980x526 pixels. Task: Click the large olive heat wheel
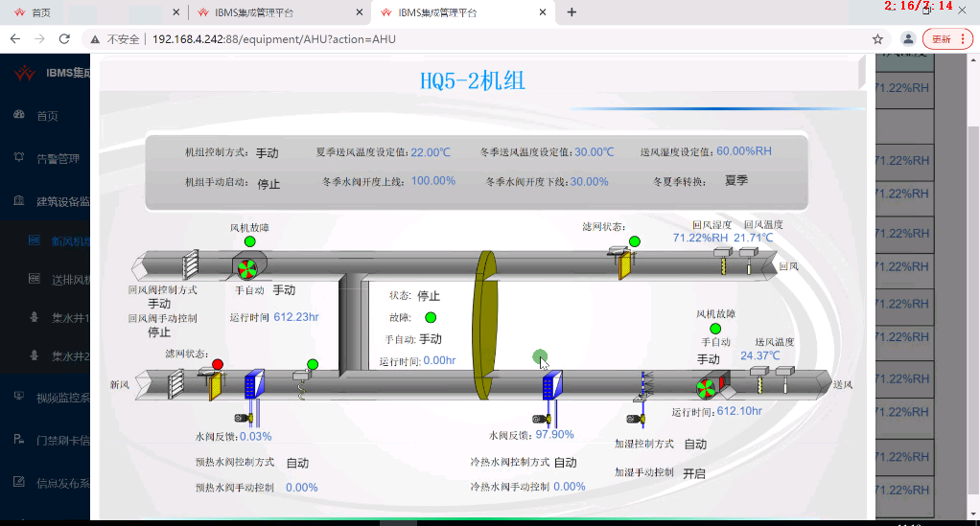(485, 325)
